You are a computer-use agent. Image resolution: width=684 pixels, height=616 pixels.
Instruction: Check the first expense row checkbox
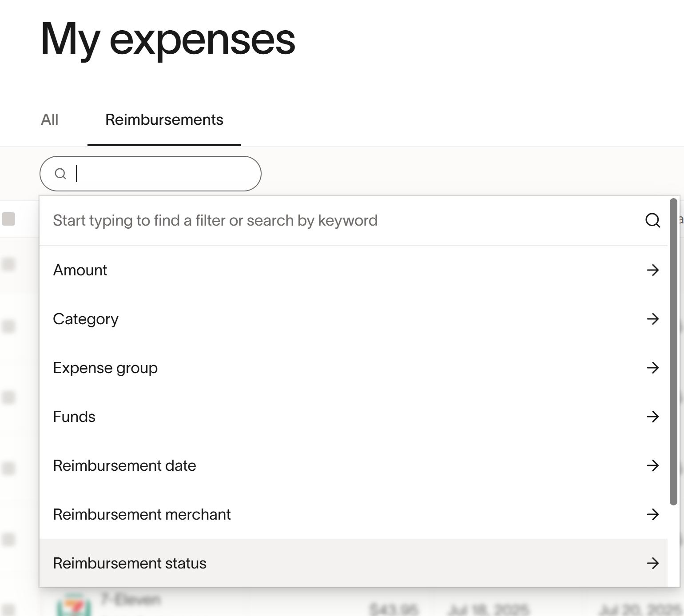(x=9, y=264)
